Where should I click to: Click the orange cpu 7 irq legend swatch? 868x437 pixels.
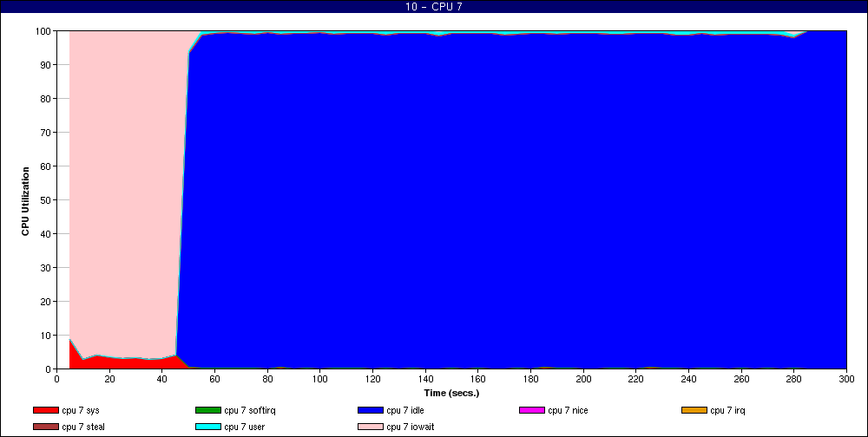click(694, 410)
